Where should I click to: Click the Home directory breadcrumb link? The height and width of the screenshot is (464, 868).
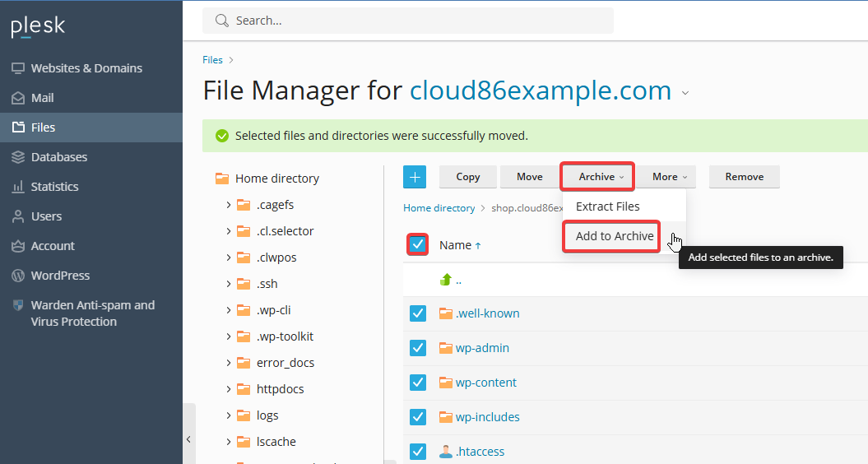click(x=439, y=208)
